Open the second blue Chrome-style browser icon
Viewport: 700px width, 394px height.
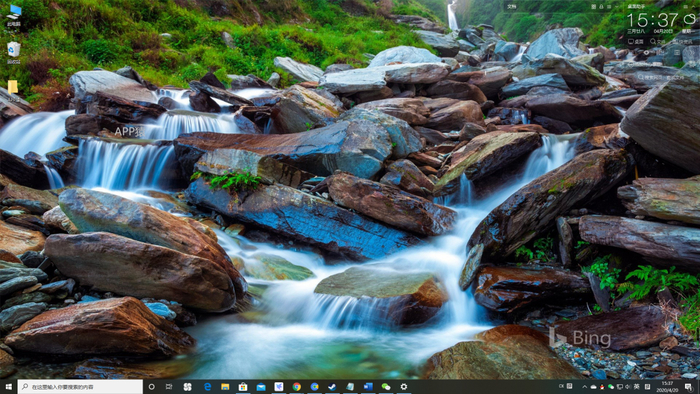(315, 387)
